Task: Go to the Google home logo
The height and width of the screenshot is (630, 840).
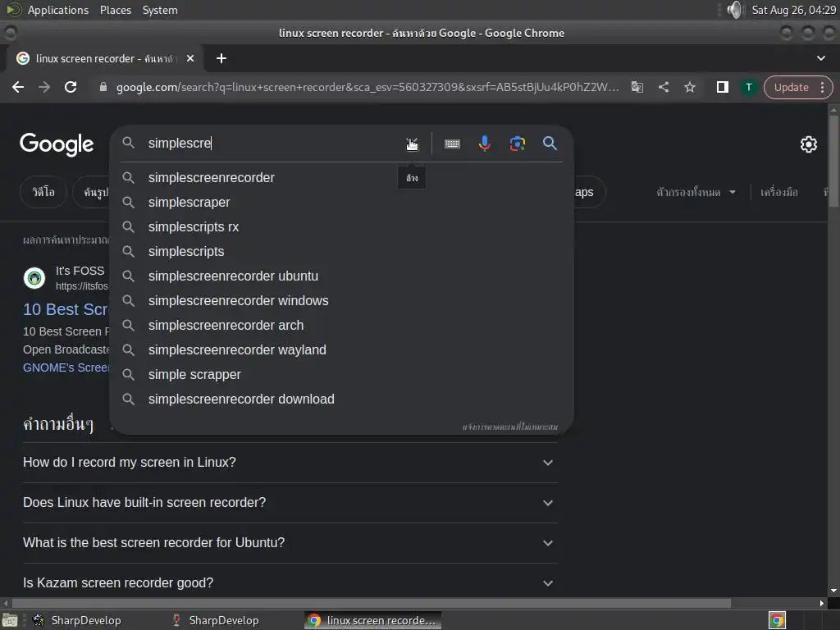Action: click(57, 144)
